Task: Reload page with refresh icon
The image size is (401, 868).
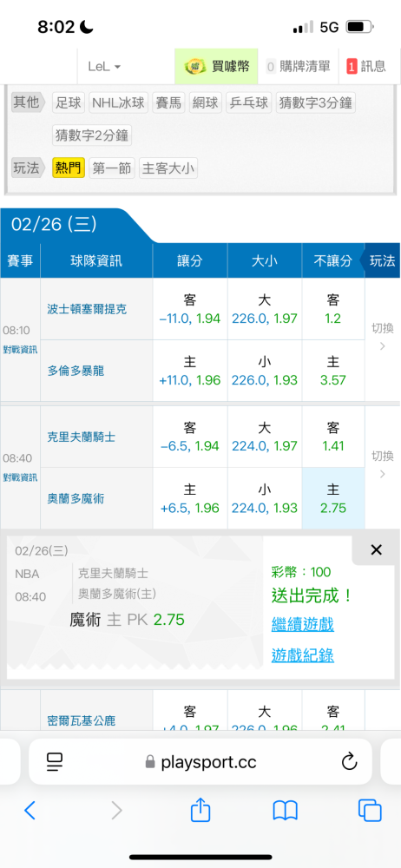Action: (349, 762)
